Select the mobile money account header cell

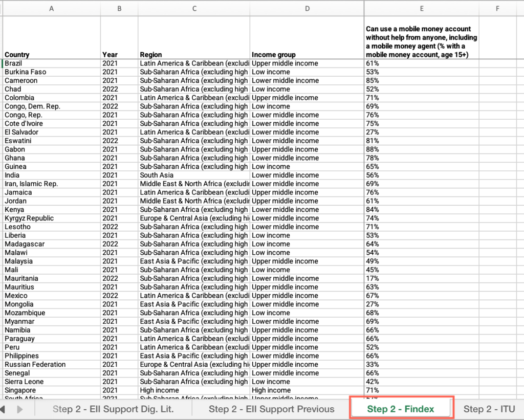(x=422, y=38)
